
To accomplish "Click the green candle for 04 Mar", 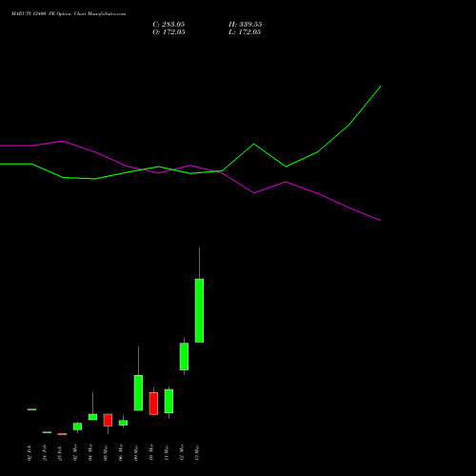I will [x=92, y=417].
